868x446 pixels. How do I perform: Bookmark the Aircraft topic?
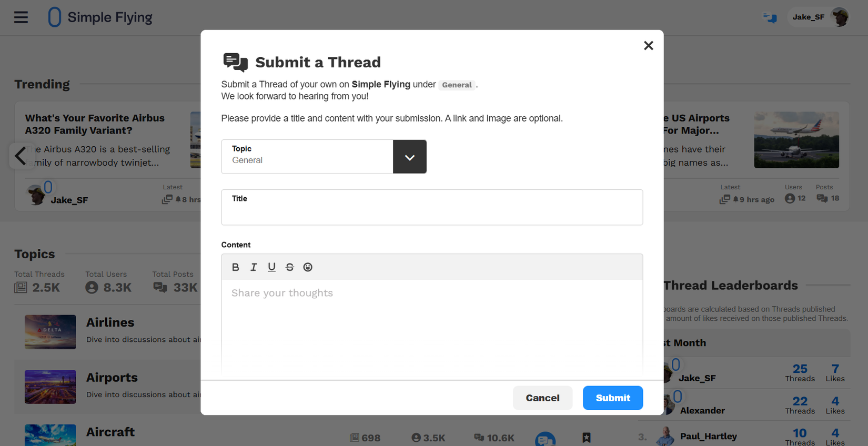587,438
